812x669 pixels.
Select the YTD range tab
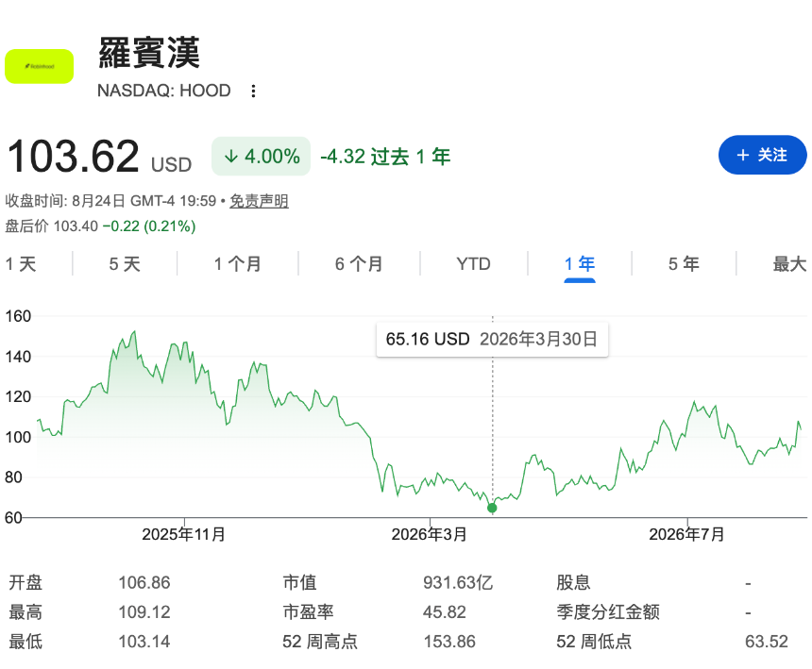coord(473,264)
